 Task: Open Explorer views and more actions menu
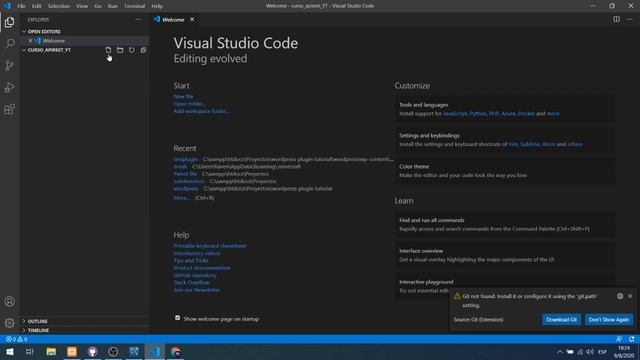click(x=138, y=20)
